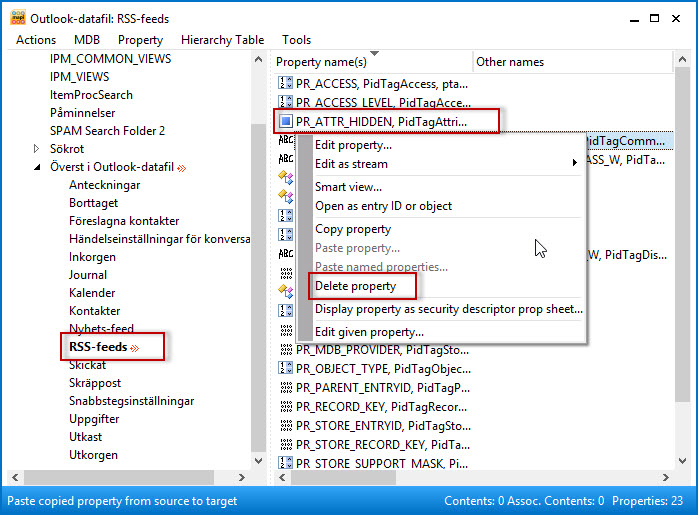Click the sort arrow on Property name(s) header

[374, 53]
